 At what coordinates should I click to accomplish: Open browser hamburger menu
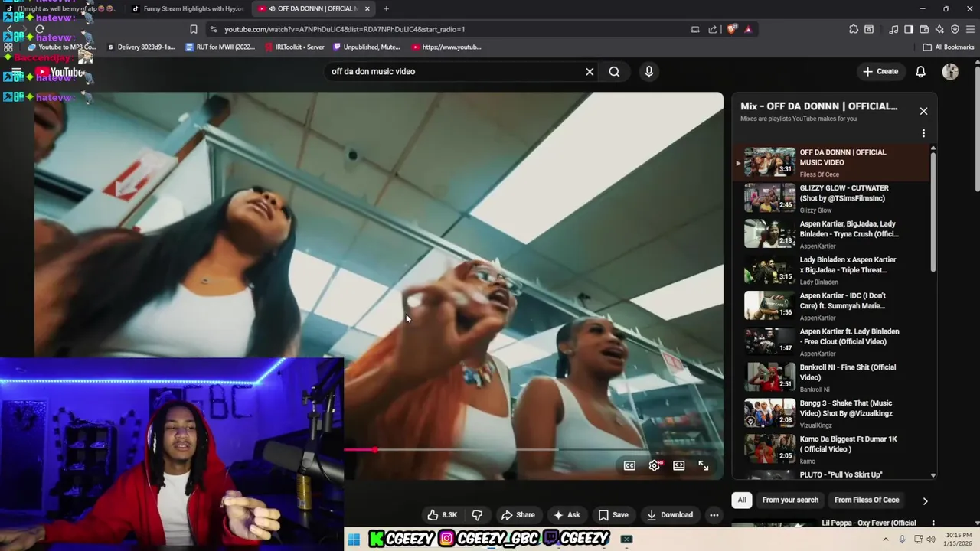(x=969, y=29)
